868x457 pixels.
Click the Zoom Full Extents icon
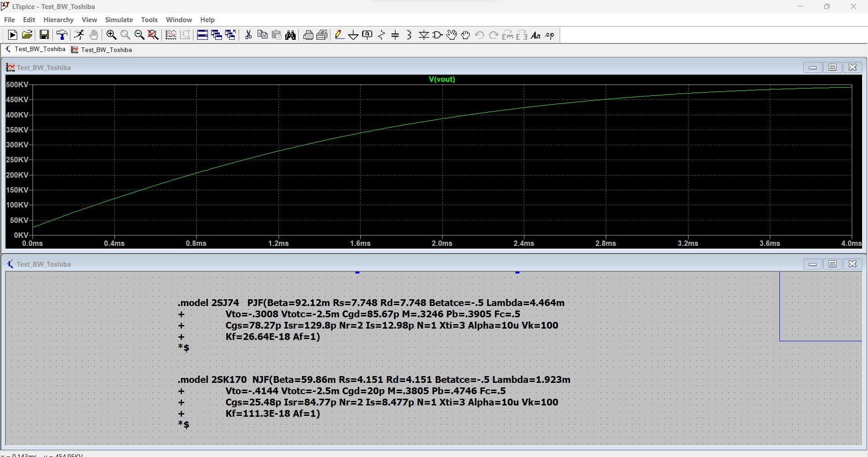(x=153, y=35)
